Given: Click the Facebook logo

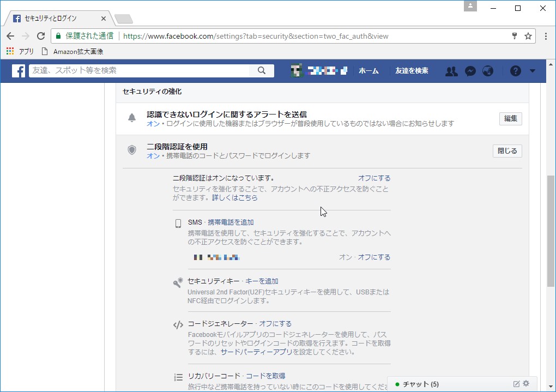Looking at the screenshot, I should tap(18, 71).
